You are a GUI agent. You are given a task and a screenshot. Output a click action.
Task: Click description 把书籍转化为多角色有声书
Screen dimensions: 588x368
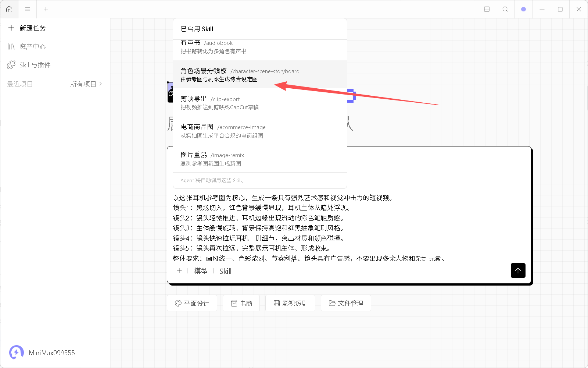(x=214, y=51)
